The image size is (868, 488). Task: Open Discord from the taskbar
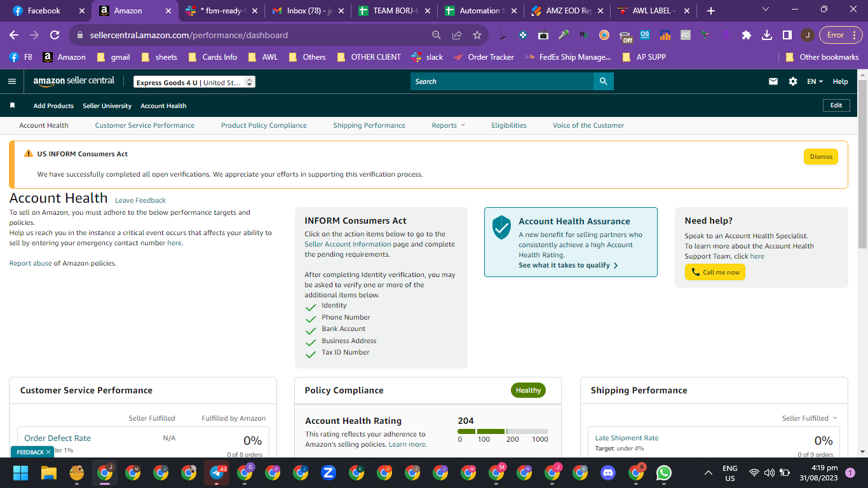(608, 473)
